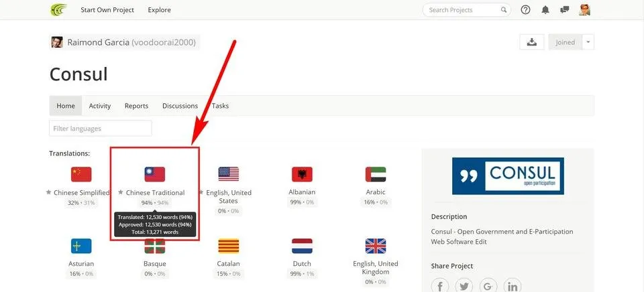Select the Basque flag
The image size is (644, 292).
point(155,246)
